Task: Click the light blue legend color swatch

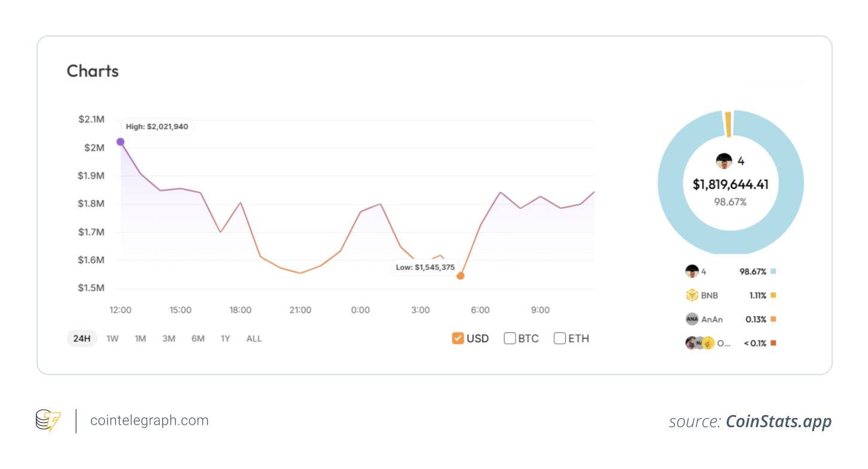Action: [773, 271]
